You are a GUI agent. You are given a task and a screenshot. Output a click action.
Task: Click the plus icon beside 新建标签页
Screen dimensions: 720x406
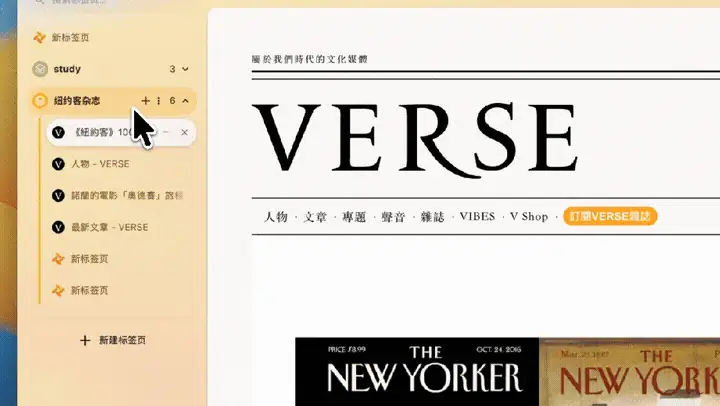pos(85,340)
